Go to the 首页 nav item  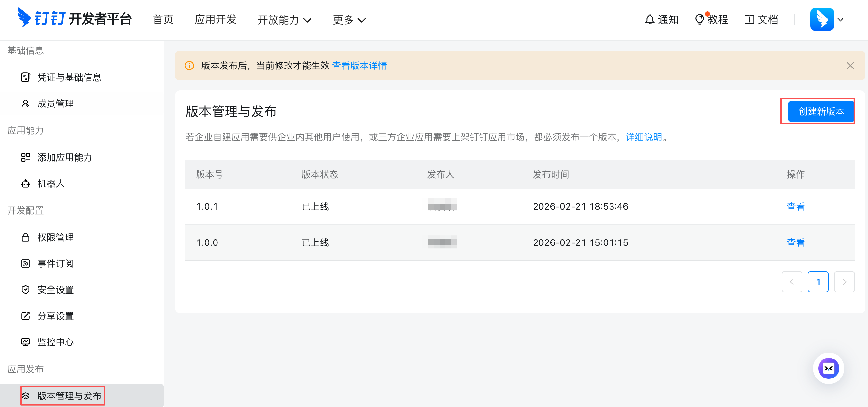163,20
